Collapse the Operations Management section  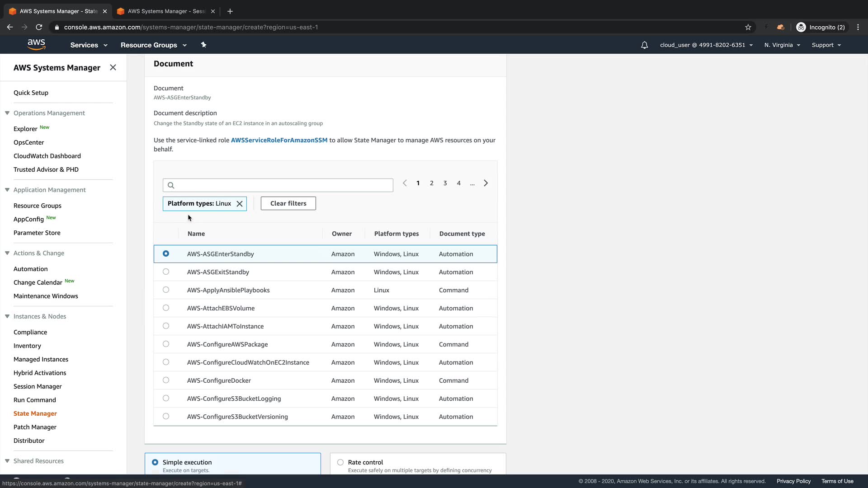click(x=7, y=113)
